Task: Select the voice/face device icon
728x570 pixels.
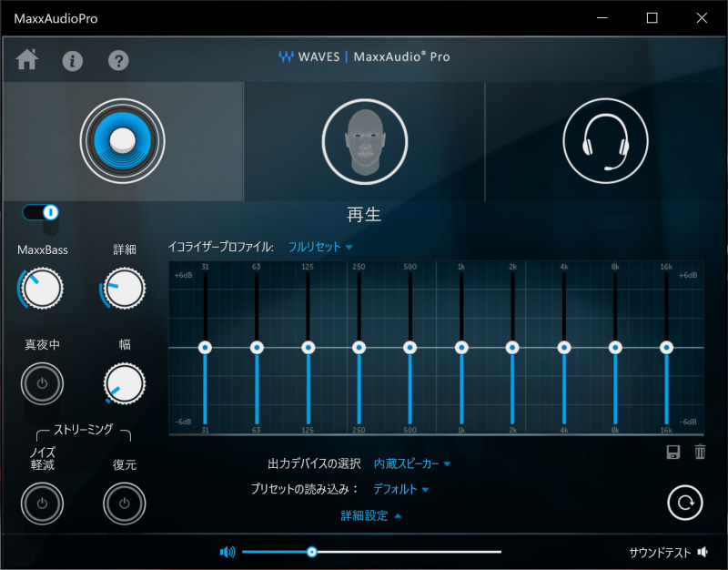Action: (364, 140)
